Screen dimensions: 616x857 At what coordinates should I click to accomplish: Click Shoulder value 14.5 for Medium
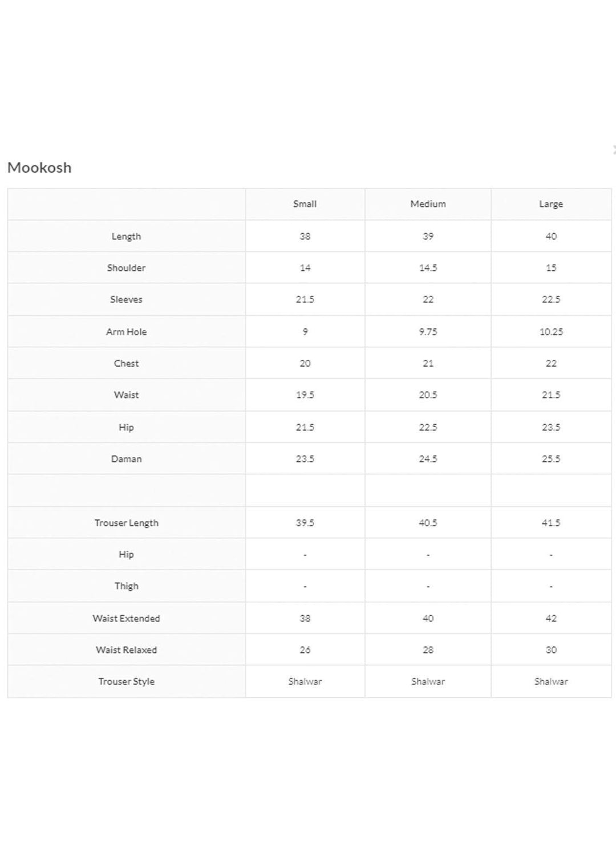428,268
